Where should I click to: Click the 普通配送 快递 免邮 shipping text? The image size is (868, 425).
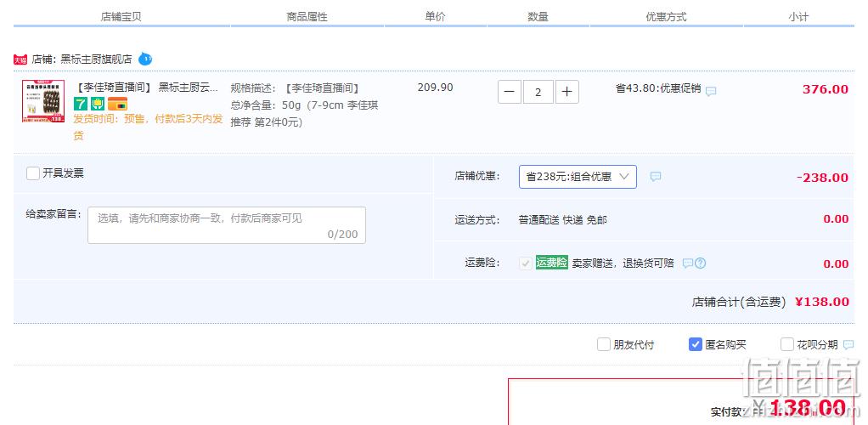click(x=563, y=220)
